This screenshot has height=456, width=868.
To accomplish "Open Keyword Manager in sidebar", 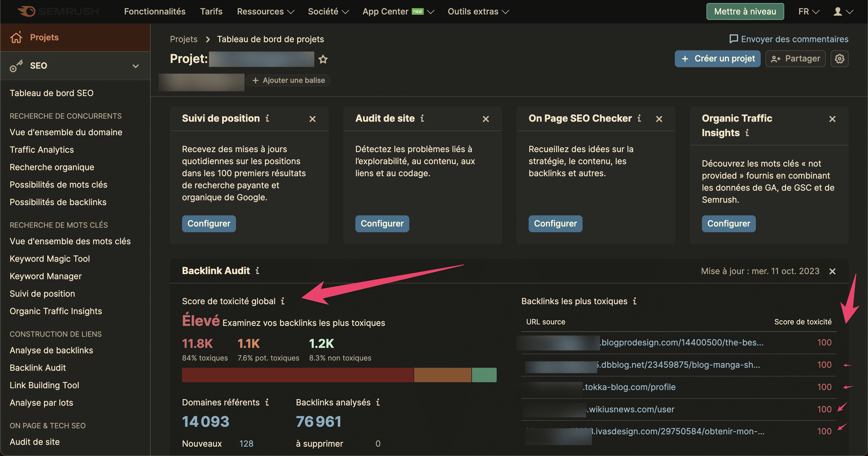I will [46, 276].
